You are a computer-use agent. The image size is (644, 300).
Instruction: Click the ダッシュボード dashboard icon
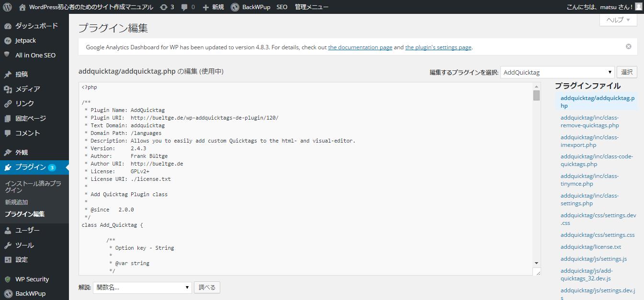pos(8,26)
